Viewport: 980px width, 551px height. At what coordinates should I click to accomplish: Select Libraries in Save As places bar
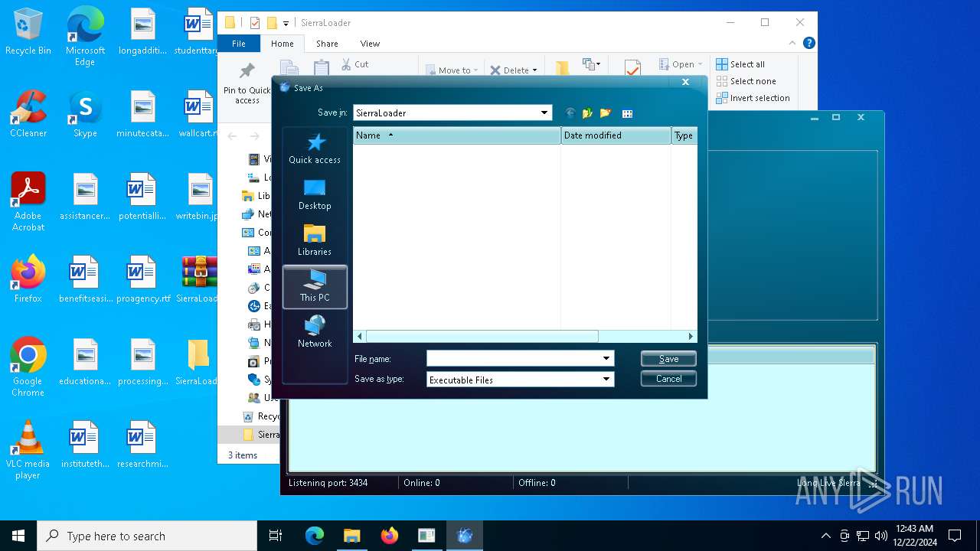[x=315, y=240]
